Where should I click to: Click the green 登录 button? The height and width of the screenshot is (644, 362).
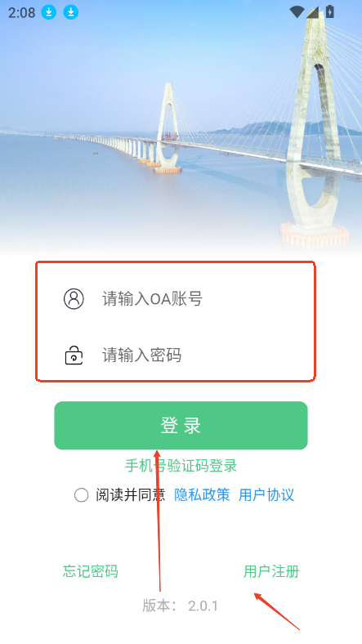pos(181,426)
